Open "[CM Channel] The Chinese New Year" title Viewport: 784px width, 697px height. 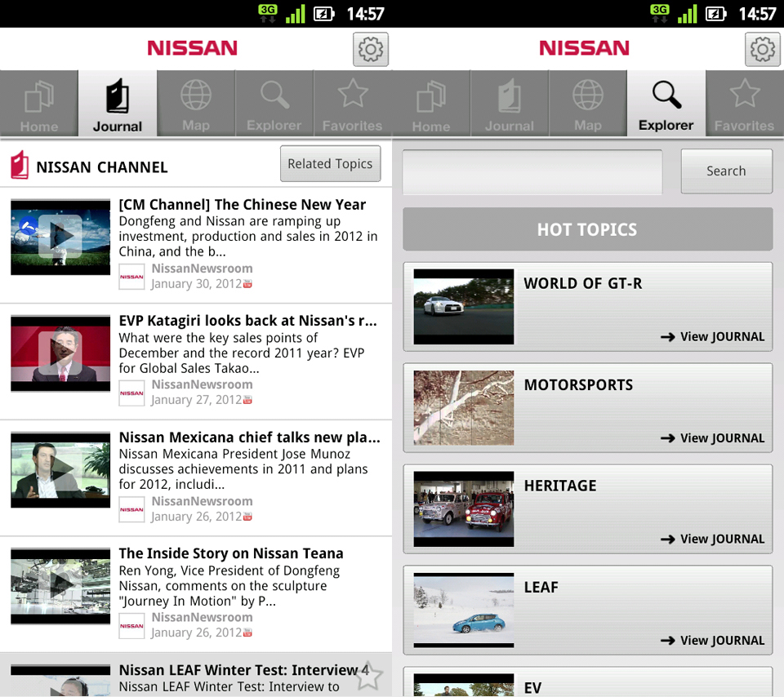point(243,205)
